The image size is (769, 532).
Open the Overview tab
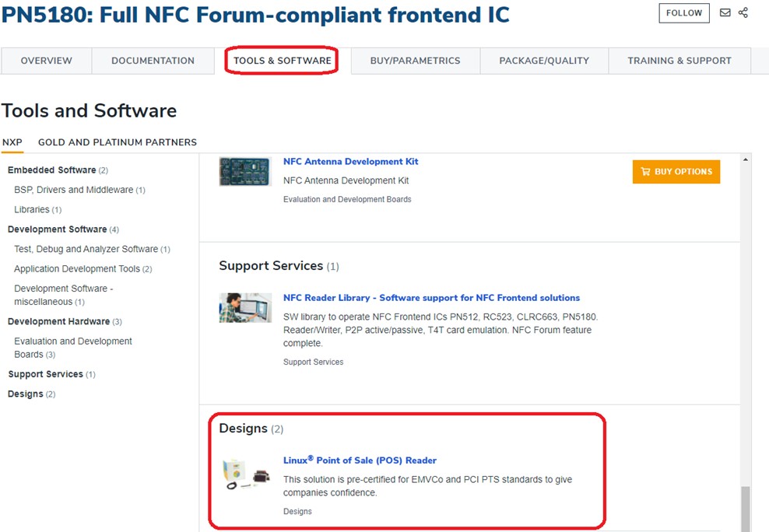tap(47, 61)
